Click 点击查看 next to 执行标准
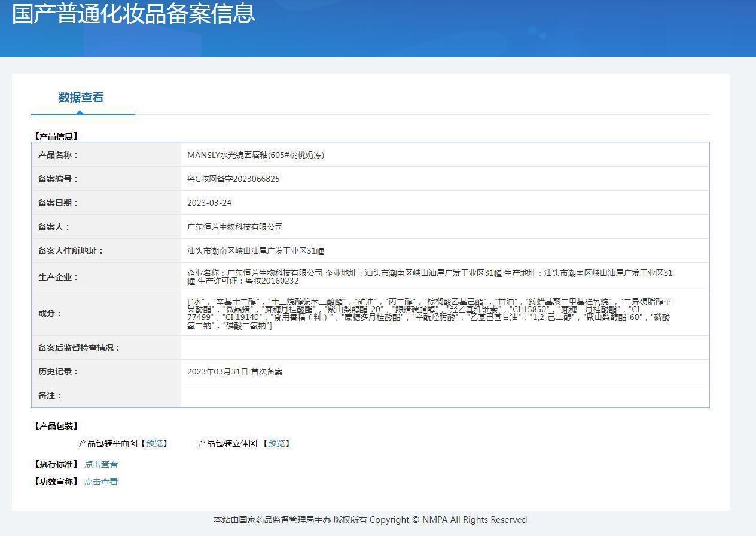This screenshot has height=536, width=756. (101, 464)
